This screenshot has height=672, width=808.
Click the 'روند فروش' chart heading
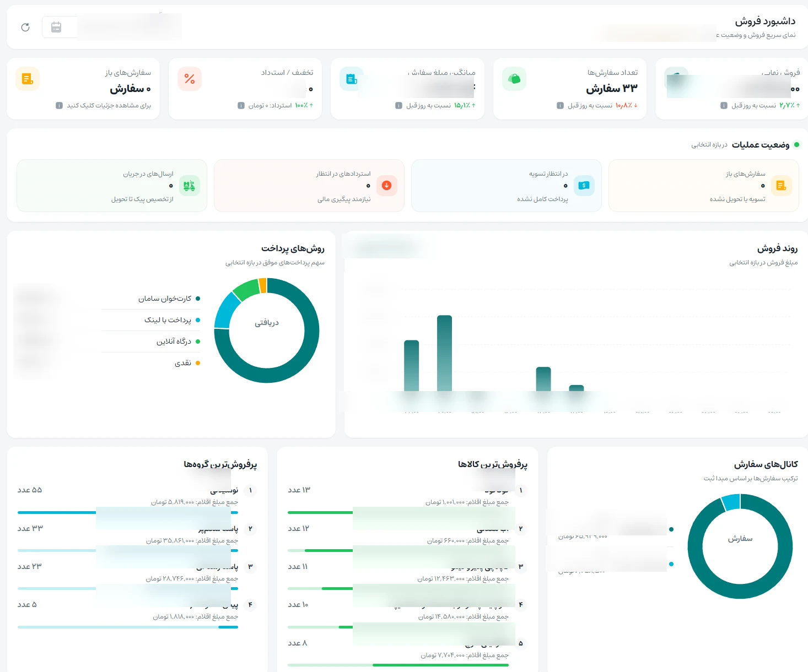point(778,248)
